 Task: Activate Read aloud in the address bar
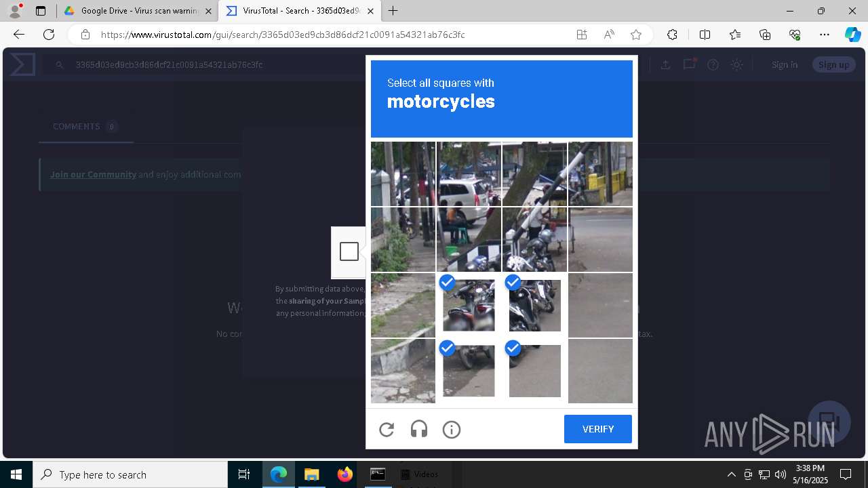[x=609, y=35]
